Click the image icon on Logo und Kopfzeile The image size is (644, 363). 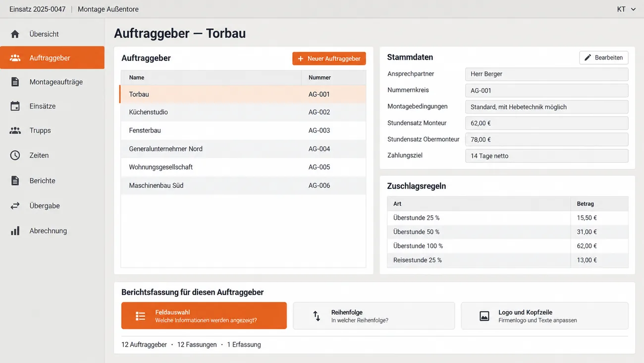484,316
